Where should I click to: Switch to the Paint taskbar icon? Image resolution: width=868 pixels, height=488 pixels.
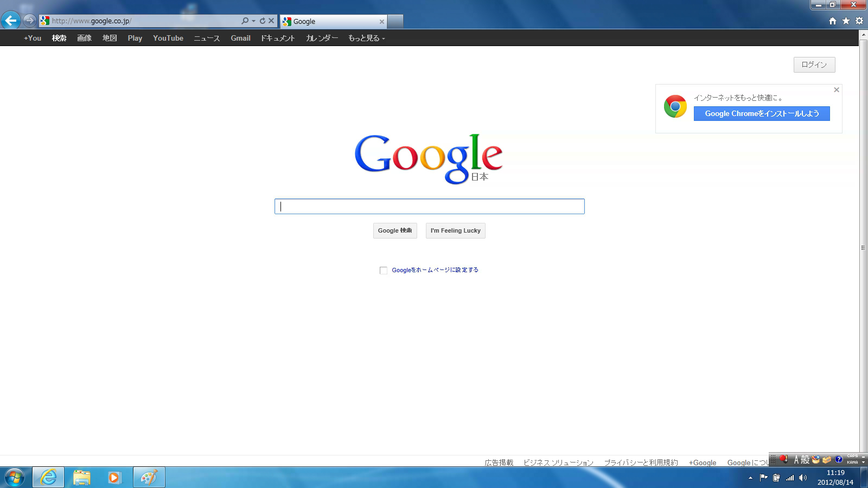[149, 478]
